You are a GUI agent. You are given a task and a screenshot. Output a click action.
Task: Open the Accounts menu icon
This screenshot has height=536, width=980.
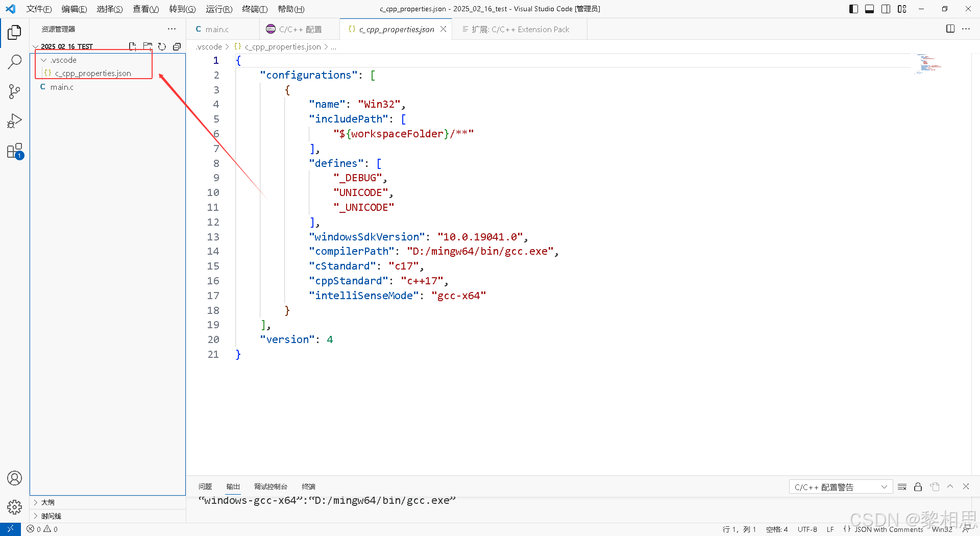click(x=14, y=478)
